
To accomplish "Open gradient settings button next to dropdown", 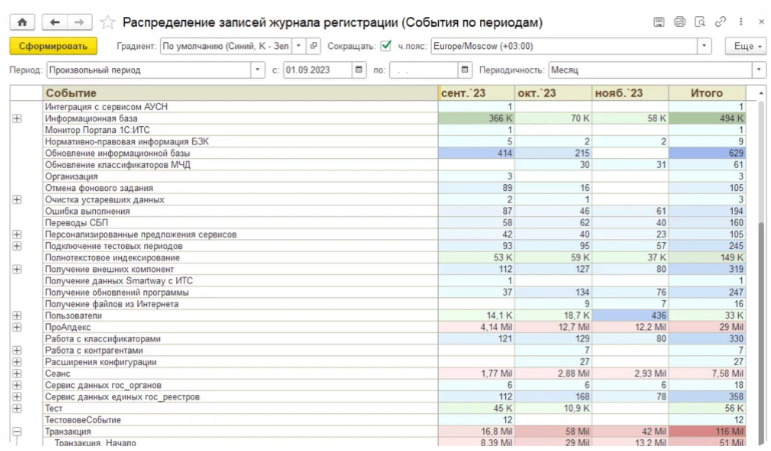I will [313, 46].
